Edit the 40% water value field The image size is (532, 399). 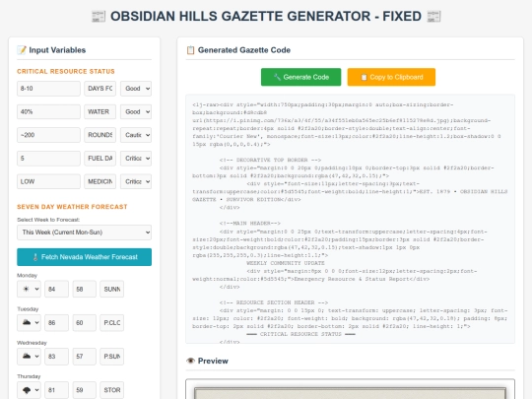[x=48, y=112]
